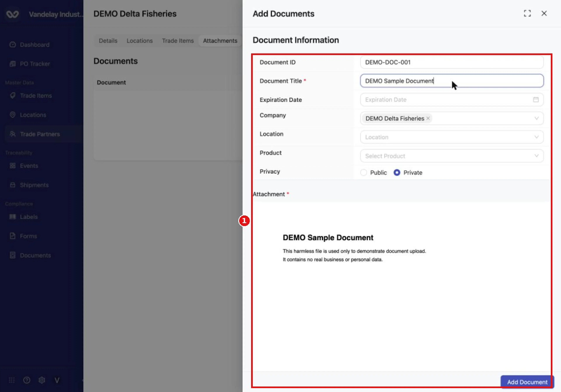Click the Expiration Date input

[452, 100]
